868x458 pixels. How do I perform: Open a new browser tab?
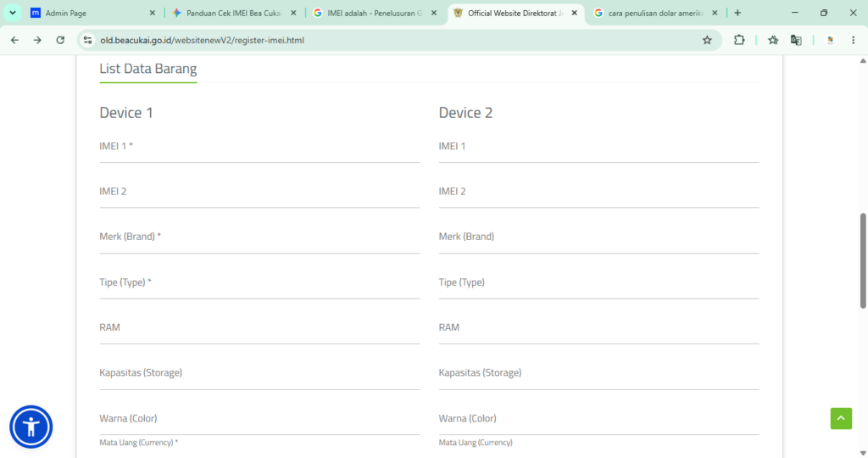(x=737, y=13)
